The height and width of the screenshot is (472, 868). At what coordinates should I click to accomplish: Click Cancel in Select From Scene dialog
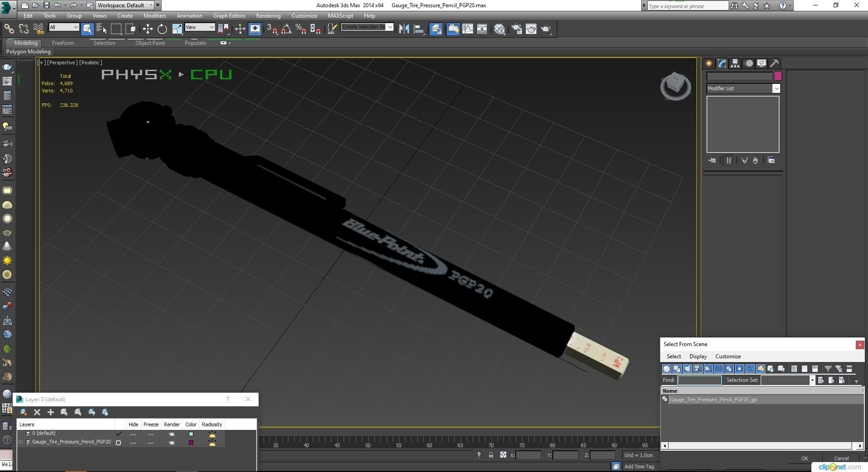[841, 458]
